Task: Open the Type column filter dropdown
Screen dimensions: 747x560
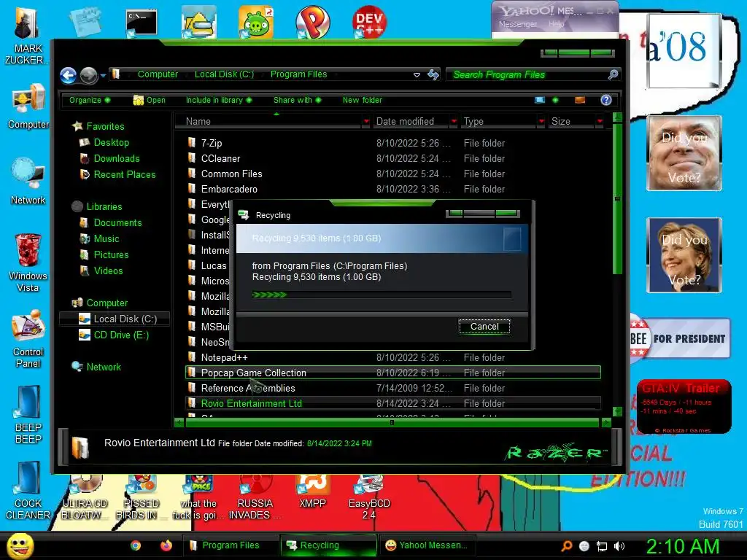Action: click(x=541, y=122)
